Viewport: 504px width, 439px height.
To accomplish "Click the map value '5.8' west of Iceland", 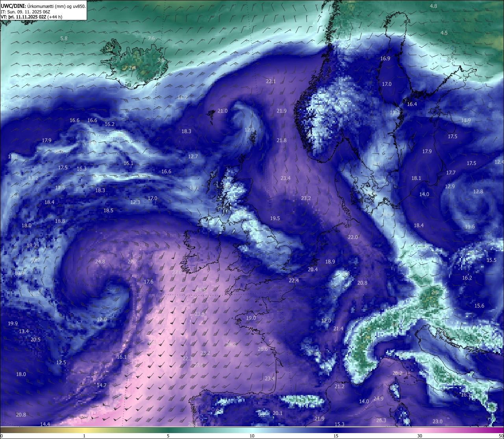I will [64, 39].
